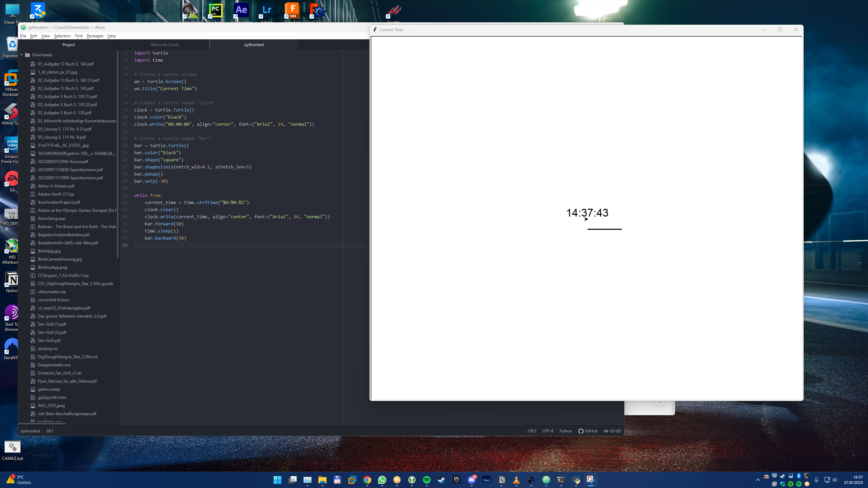Screen dimensions: 868x488
Task: Show hidden system tray icons chevron
Action: coord(758,480)
